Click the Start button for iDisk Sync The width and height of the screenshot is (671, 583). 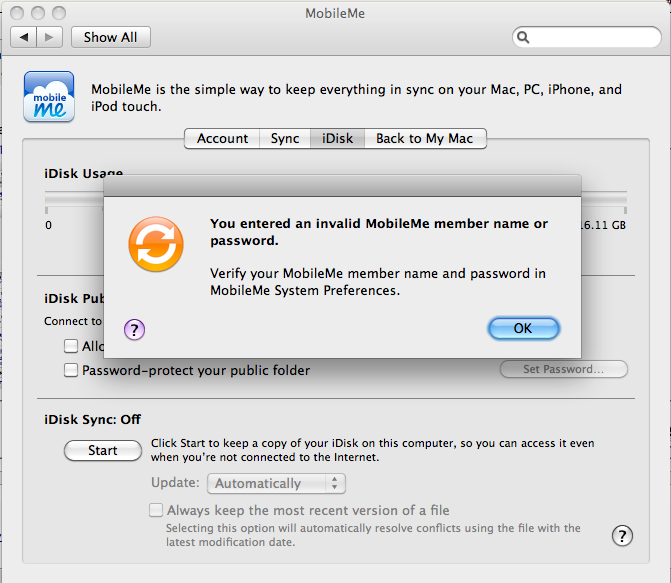tap(103, 450)
